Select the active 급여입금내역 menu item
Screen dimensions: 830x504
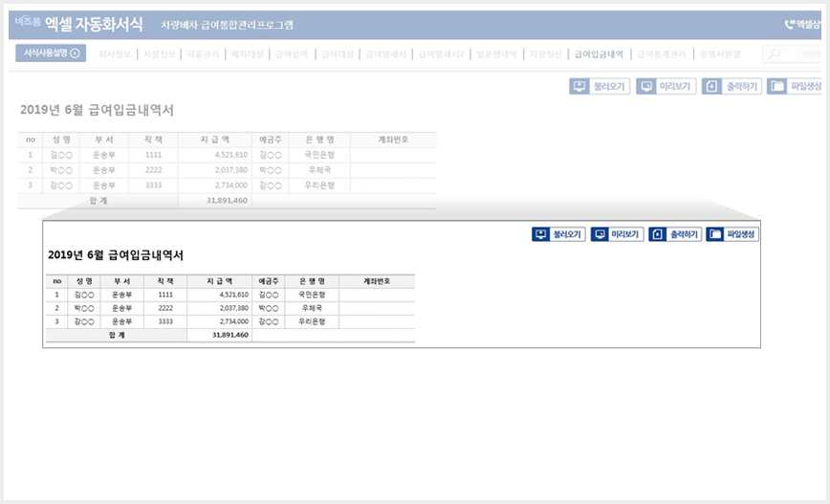pyautogui.click(x=600, y=54)
